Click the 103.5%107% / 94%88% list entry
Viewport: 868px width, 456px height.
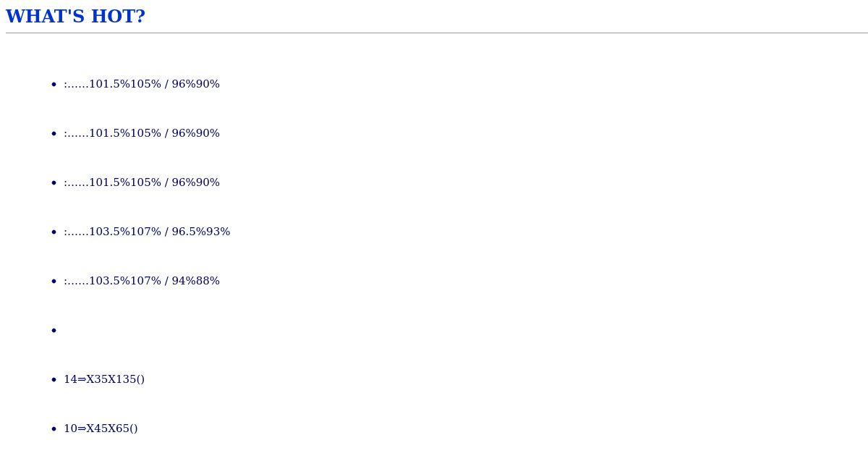pos(142,281)
